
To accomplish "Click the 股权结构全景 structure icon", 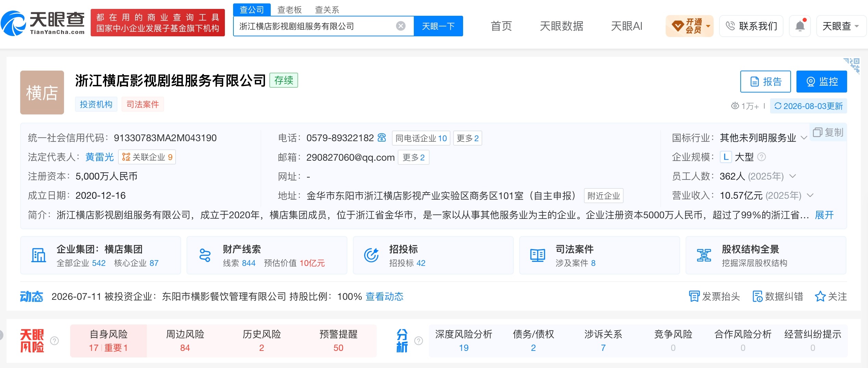I will point(704,255).
